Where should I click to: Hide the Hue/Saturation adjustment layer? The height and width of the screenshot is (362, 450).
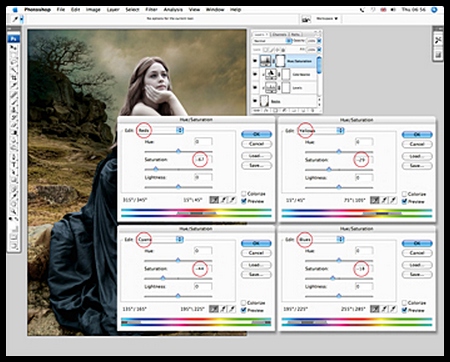[255, 61]
